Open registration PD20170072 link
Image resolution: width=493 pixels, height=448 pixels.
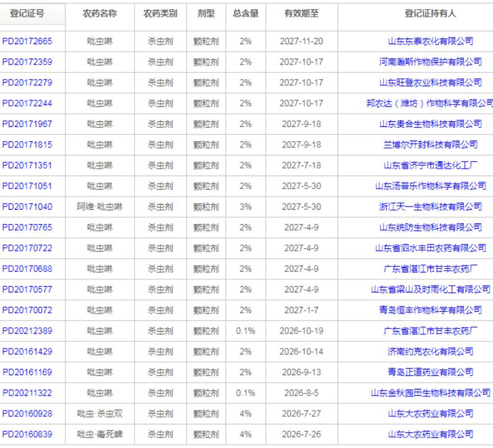coord(27,310)
